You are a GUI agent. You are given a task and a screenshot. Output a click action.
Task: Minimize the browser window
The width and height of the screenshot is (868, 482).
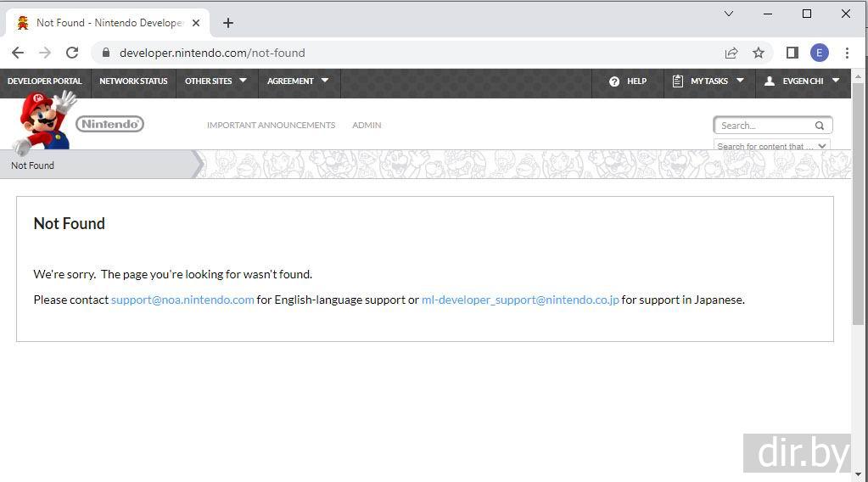(x=768, y=14)
